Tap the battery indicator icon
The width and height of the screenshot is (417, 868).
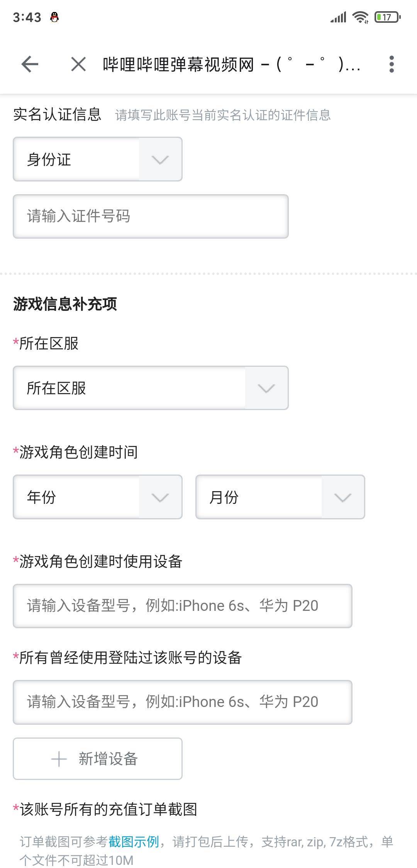(388, 17)
